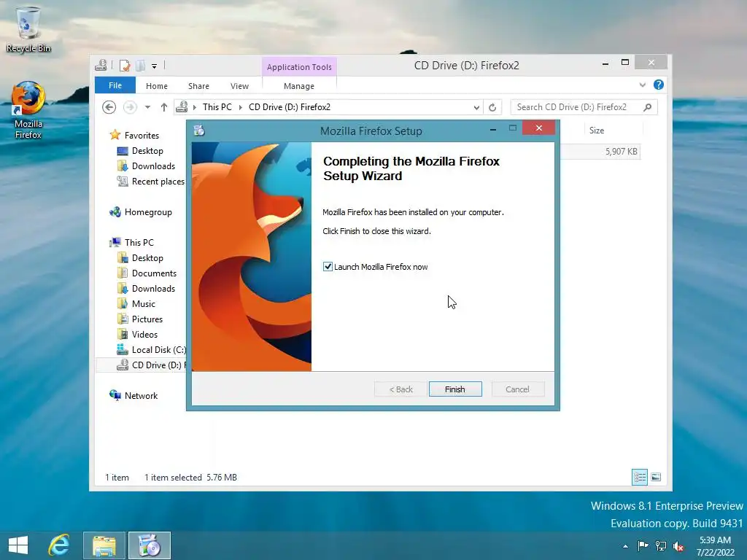747x560 pixels.
Task: Open the File tab in Explorer
Action: coord(115,85)
